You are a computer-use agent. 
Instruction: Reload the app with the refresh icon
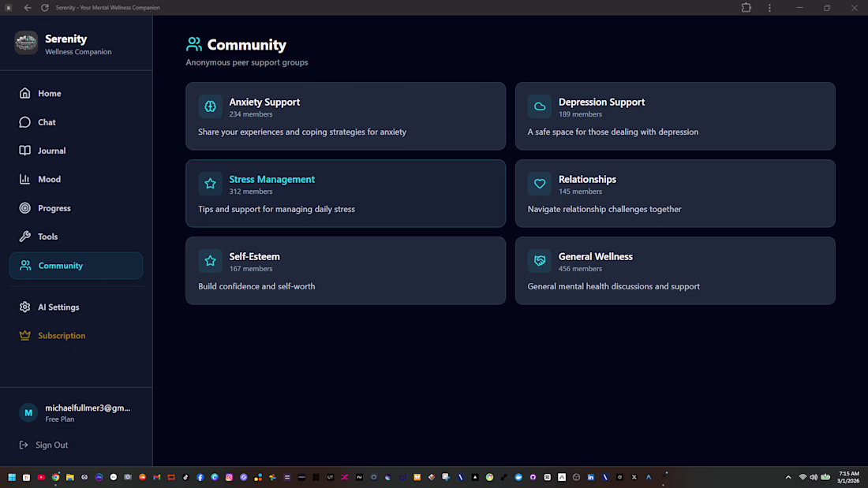point(45,8)
